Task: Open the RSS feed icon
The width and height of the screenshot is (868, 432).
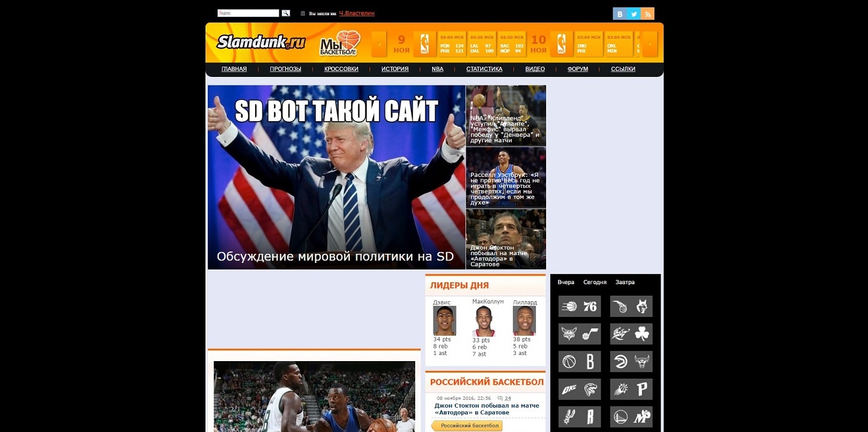Action: coord(647,14)
